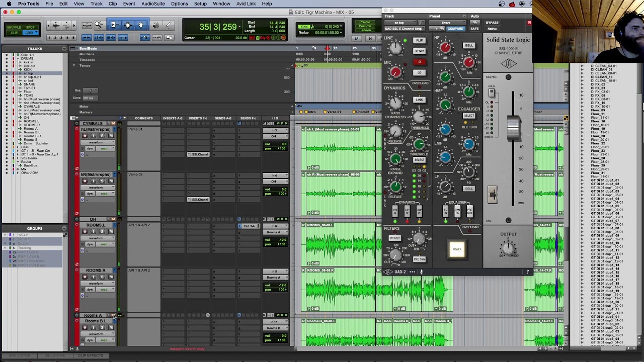Click the EQUALISER SELECT button
This screenshot has width=644, height=362.
point(469,116)
